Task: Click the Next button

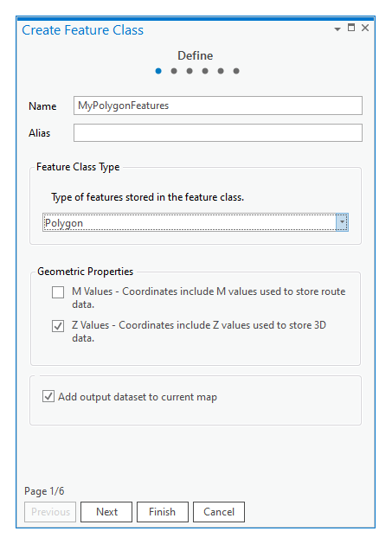Action: point(106,512)
